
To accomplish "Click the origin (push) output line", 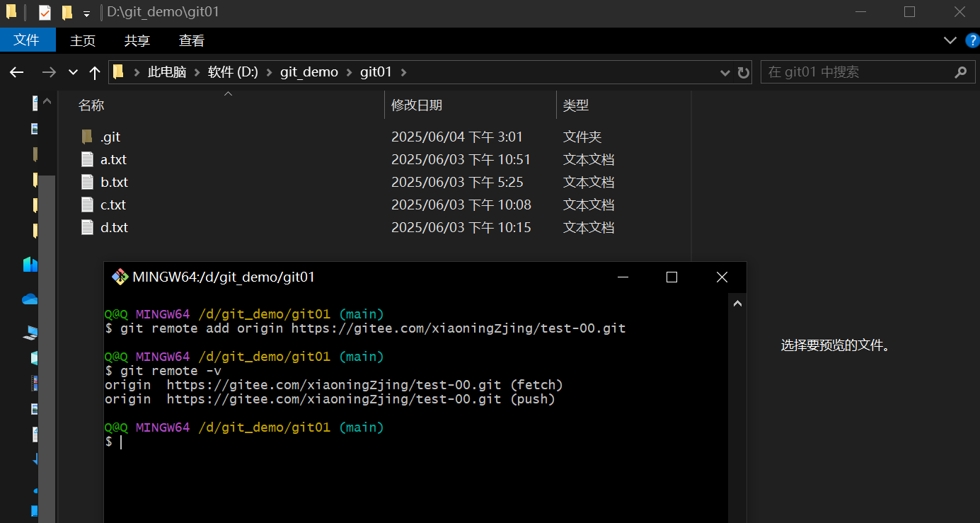I will (x=330, y=399).
